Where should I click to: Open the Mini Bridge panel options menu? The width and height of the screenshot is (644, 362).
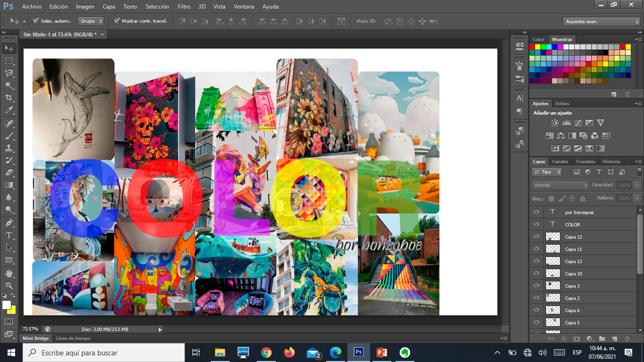pyautogui.click(x=505, y=338)
